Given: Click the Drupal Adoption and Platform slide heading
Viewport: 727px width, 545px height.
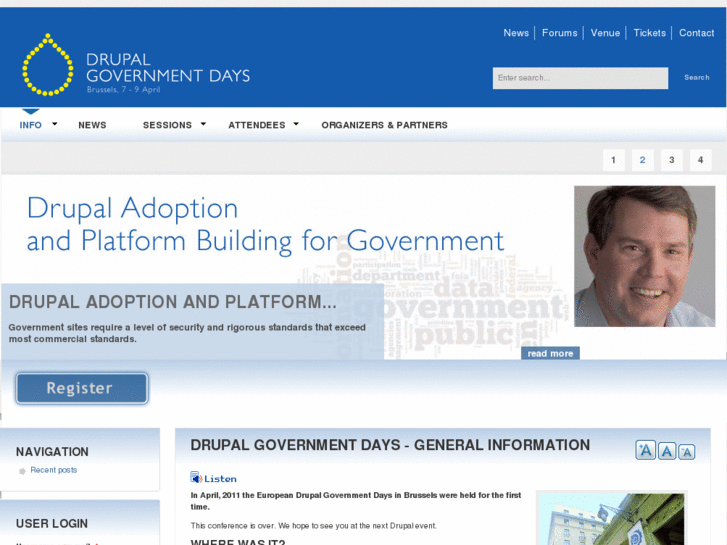Looking at the screenshot, I should pyautogui.click(x=172, y=302).
